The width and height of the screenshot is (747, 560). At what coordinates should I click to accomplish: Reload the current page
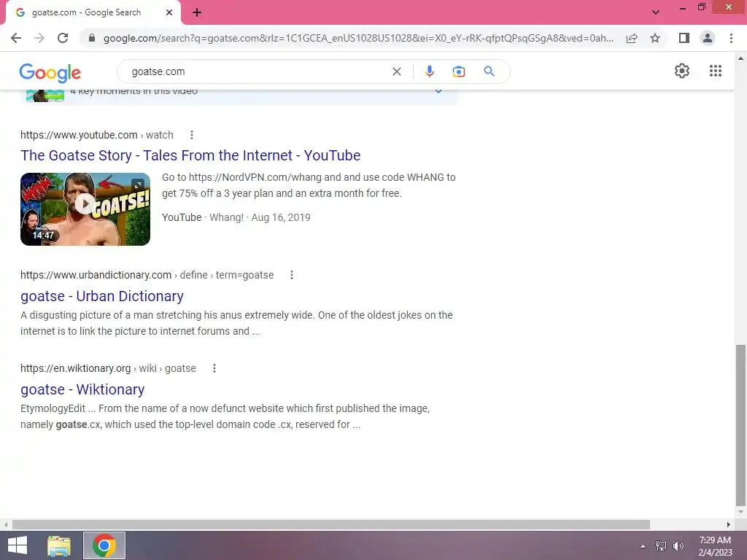coord(63,38)
